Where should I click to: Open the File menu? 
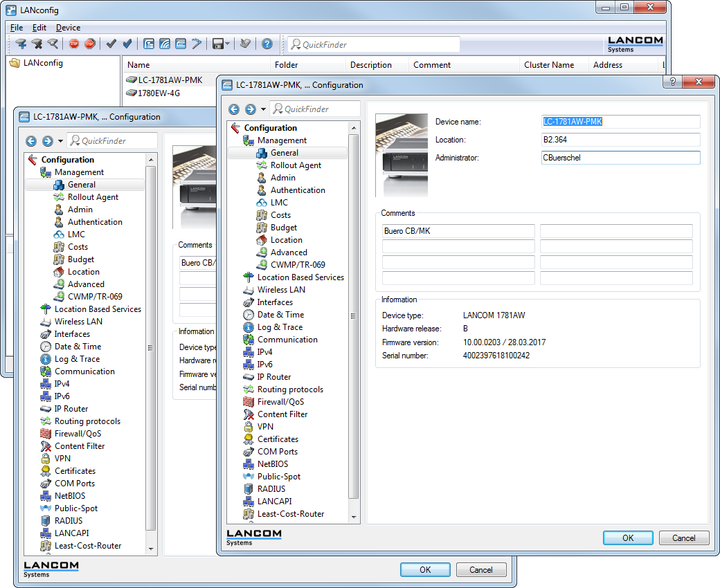click(17, 28)
